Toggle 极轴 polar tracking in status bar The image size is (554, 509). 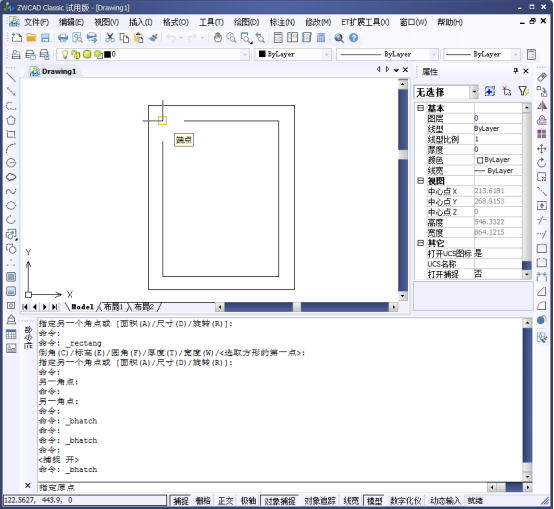pyautogui.click(x=248, y=501)
